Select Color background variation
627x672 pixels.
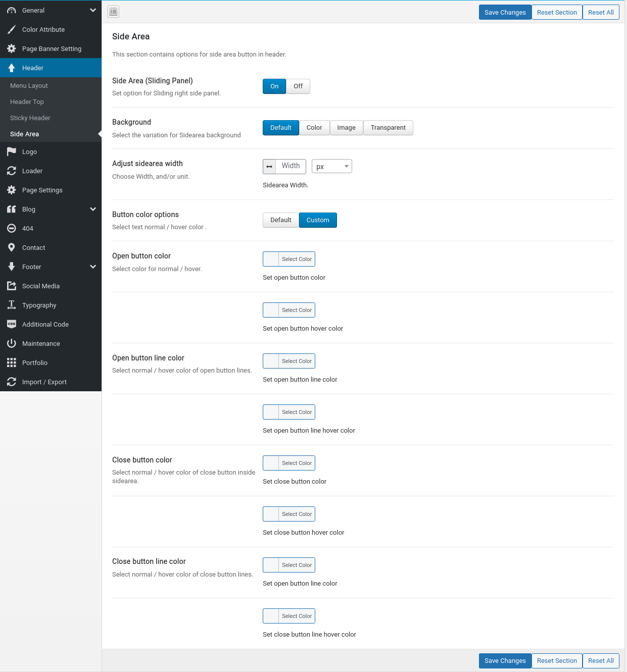(x=314, y=128)
